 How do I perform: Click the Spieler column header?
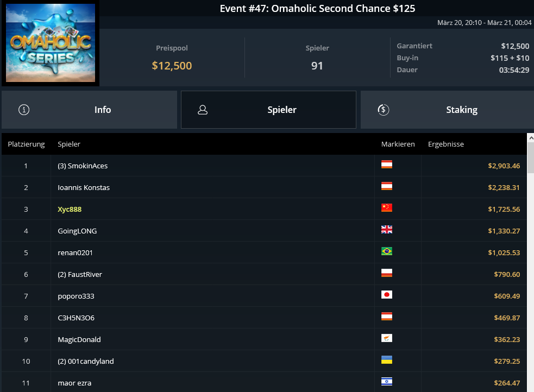(69, 144)
